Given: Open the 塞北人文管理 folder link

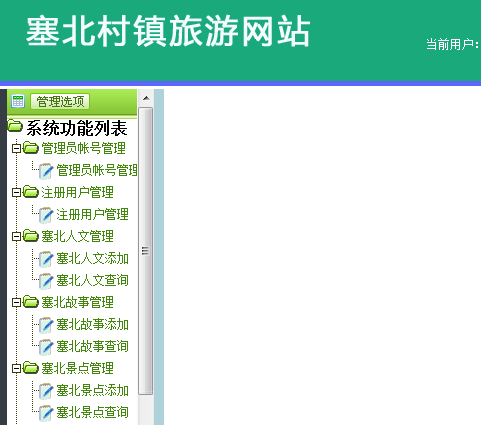Looking at the screenshot, I should pos(77,236).
